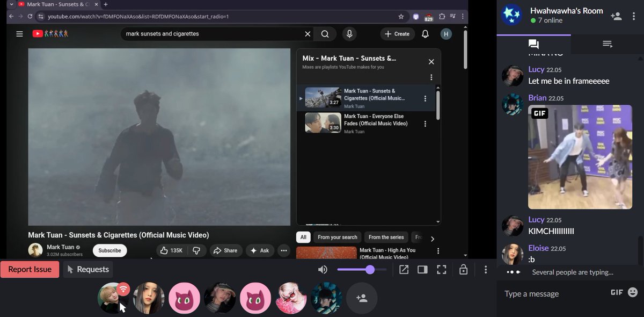Select the From your search chip

338,237
